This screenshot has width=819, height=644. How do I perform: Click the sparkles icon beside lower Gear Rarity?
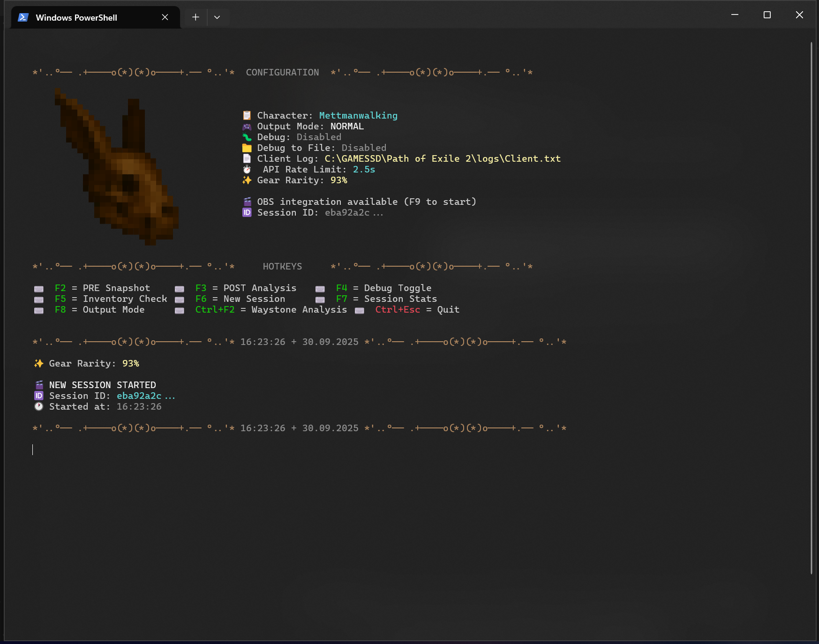coord(39,363)
